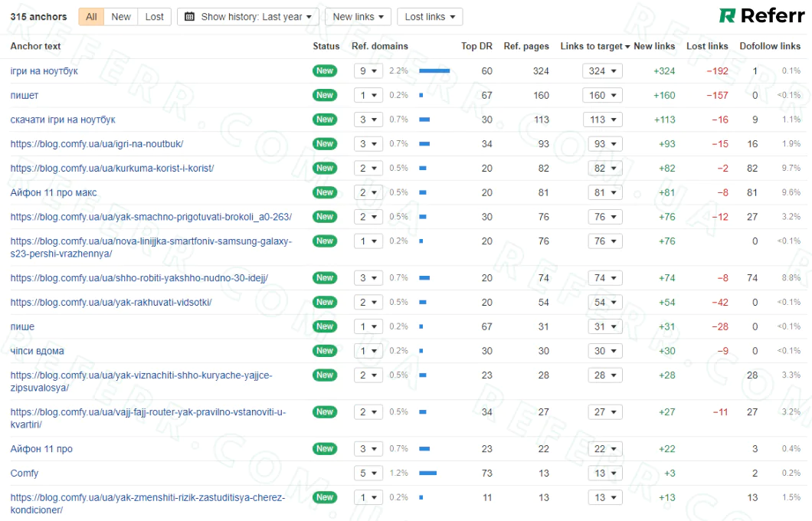Click sort arrow on Links to target
Screen dimensions: 812x521
tap(627, 47)
